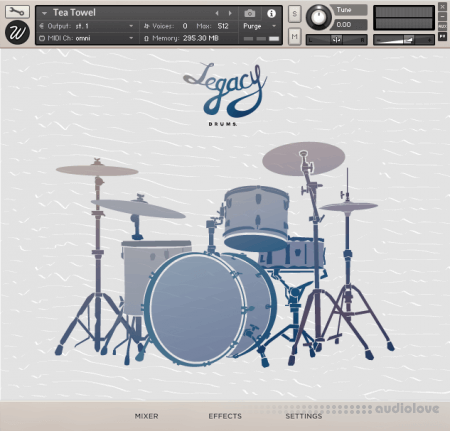Open the instrument info icon
Image resolution: width=450 pixels, height=431 pixels.
point(271,13)
